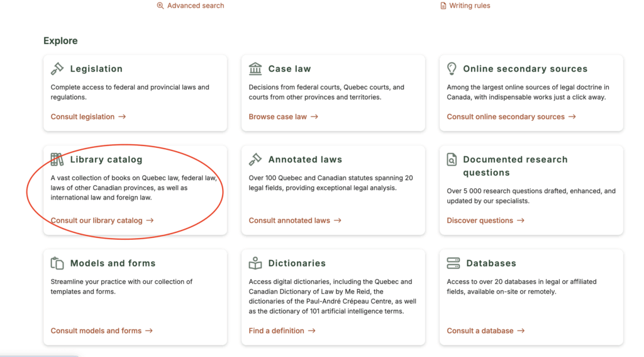Click the document search icon for research questions
This screenshot has height=357, width=644.
point(452,160)
